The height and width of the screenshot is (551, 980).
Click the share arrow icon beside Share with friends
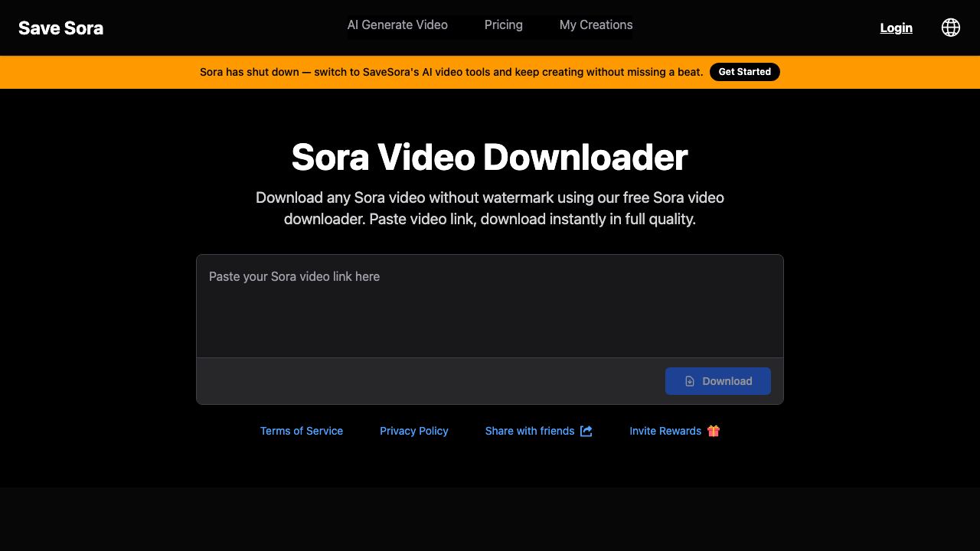(x=586, y=431)
